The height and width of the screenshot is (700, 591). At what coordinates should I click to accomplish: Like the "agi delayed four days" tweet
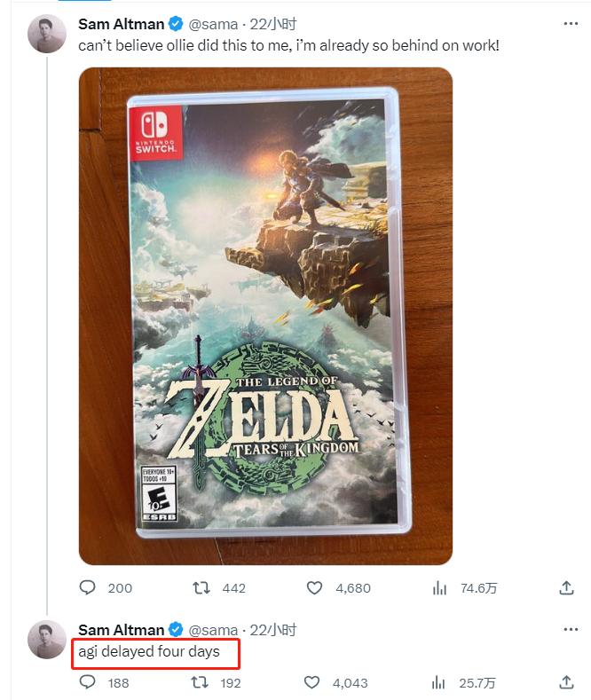coord(311,682)
